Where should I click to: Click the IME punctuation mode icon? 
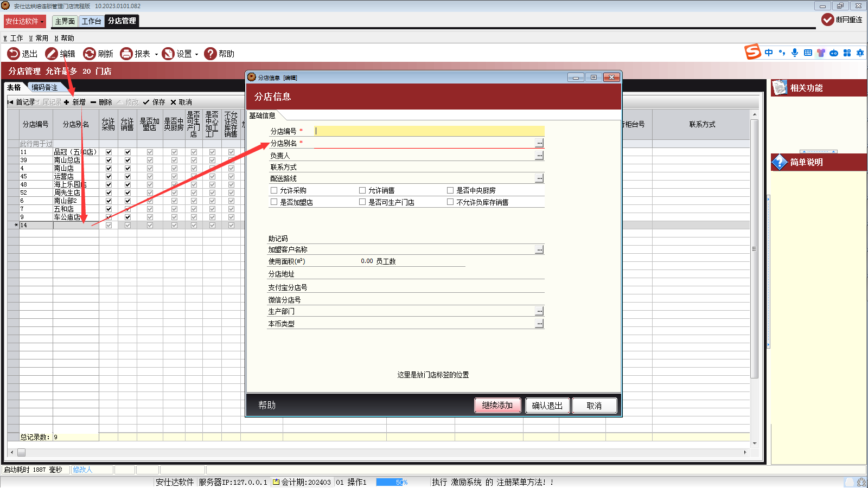click(782, 53)
